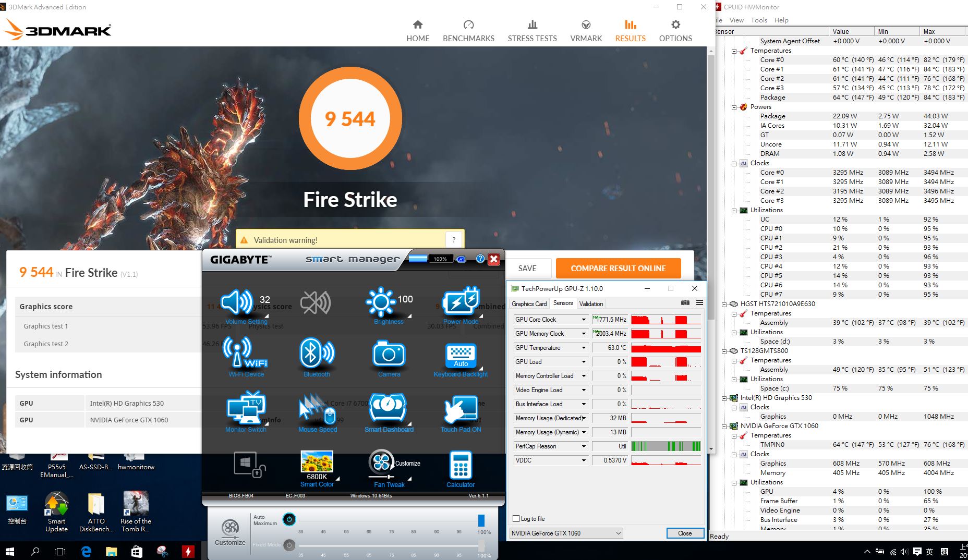Open 3DMark VRMARK section

click(x=586, y=31)
